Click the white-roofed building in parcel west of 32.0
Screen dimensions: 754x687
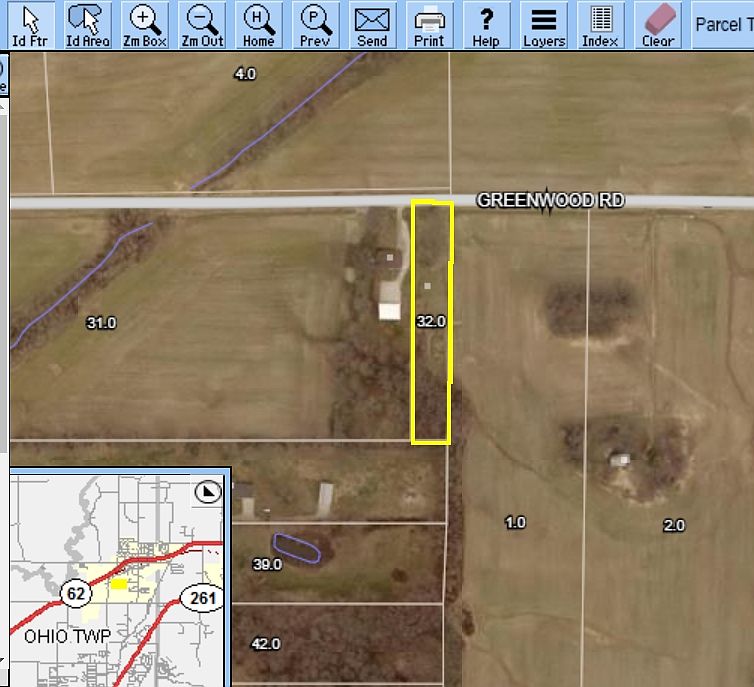(x=390, y=311)
